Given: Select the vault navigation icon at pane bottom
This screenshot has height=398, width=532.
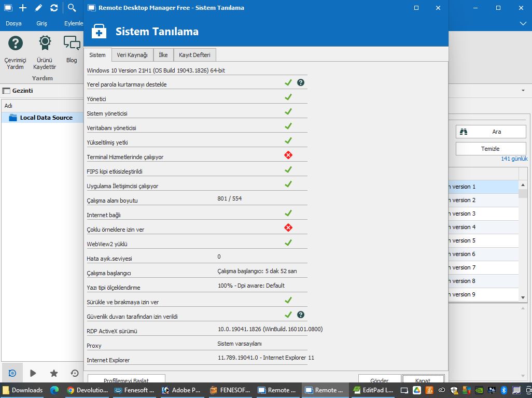Looking at the screenshot, I should [12, 373].
